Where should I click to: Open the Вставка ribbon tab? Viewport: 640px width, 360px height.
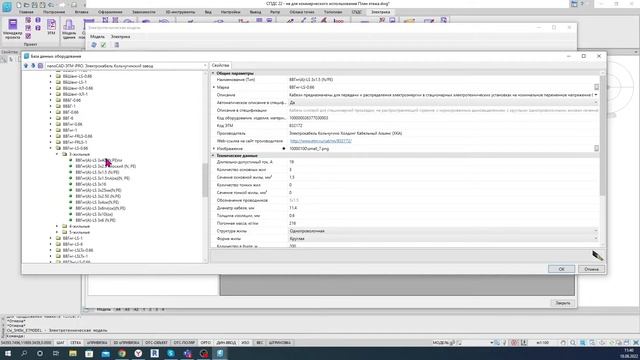[x=82, y=12]
